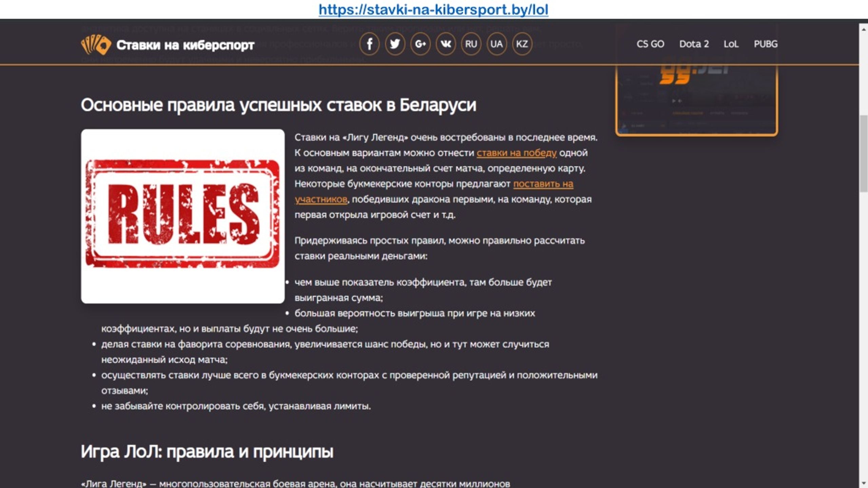Click heading Игра ЛоЛ: правила и принципы
This screenshot has width=868, height=488.
(x=207, y=452)
